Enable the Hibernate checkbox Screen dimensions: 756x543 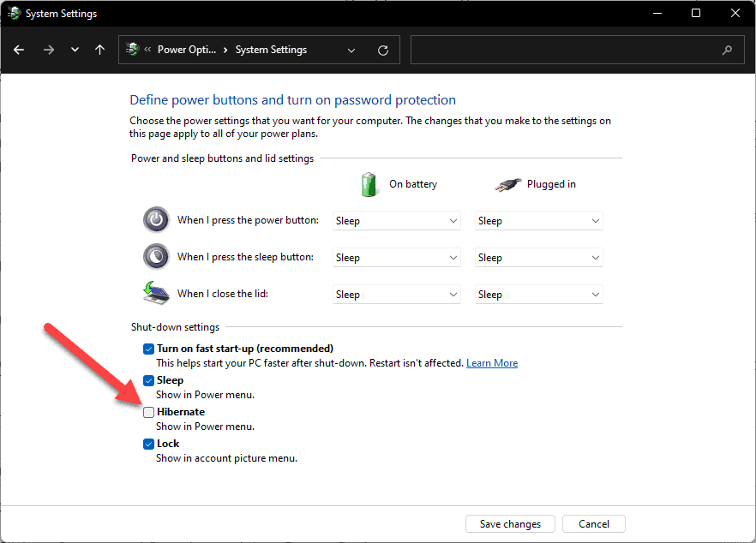click(x=149, y=412)
